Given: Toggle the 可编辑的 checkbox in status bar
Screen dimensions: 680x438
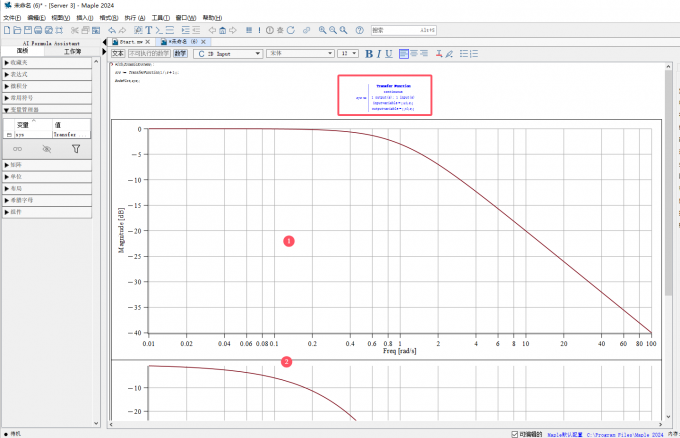Looking at the screenshot, I should [x=515, y=434].
